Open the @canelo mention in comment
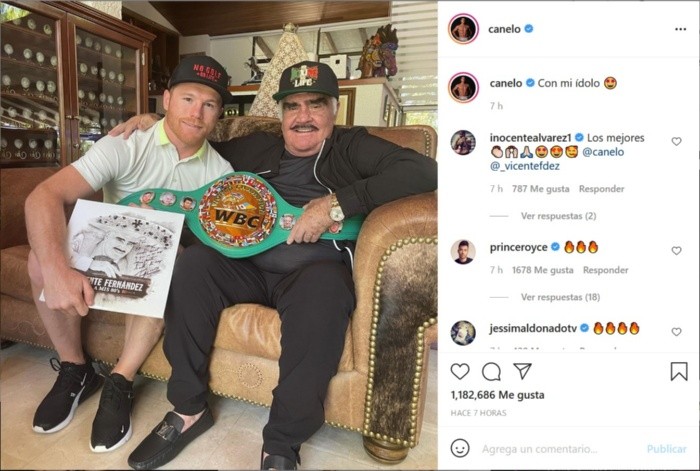The height and width of the screenshot is (471, 700). 603,152
